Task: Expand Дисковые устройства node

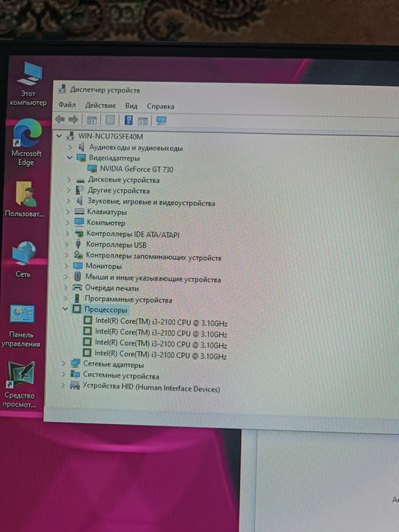Action: point(69,179)
